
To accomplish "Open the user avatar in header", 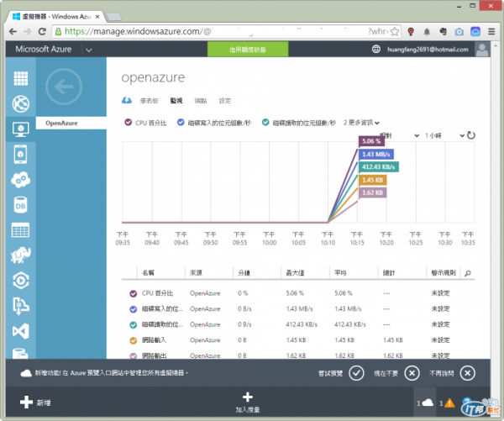I will point(482,50).
